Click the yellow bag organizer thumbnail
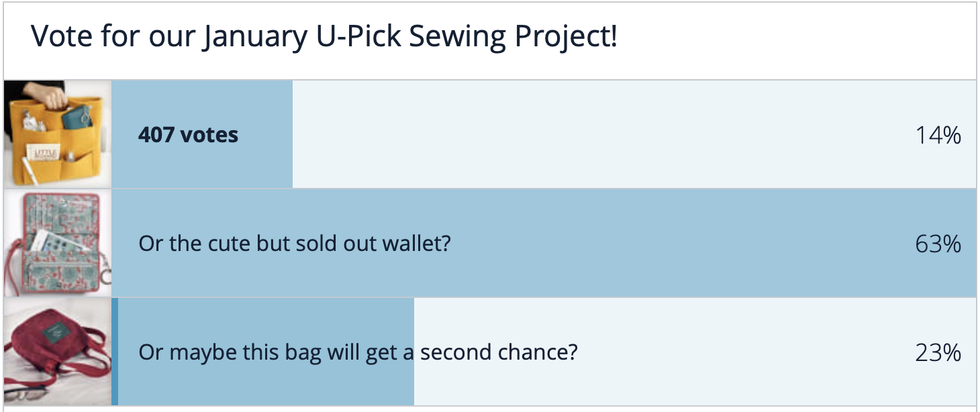980x412 pixels. point(57,134)
